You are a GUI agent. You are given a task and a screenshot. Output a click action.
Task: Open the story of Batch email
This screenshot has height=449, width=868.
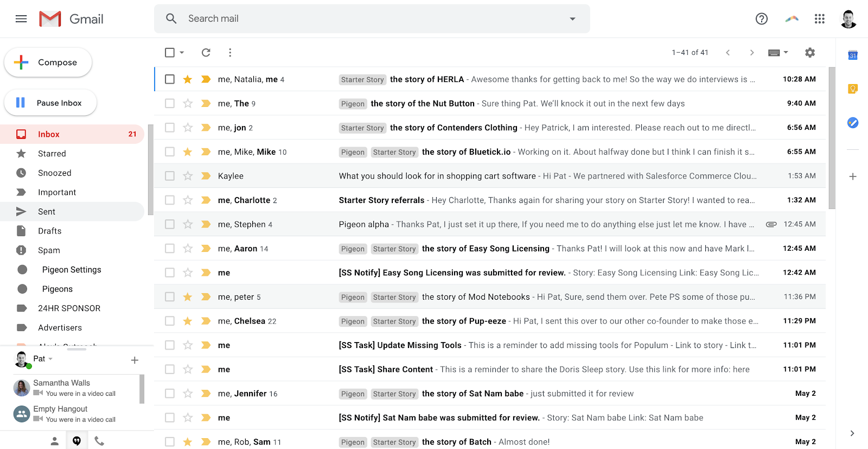(x=490, y=442)
